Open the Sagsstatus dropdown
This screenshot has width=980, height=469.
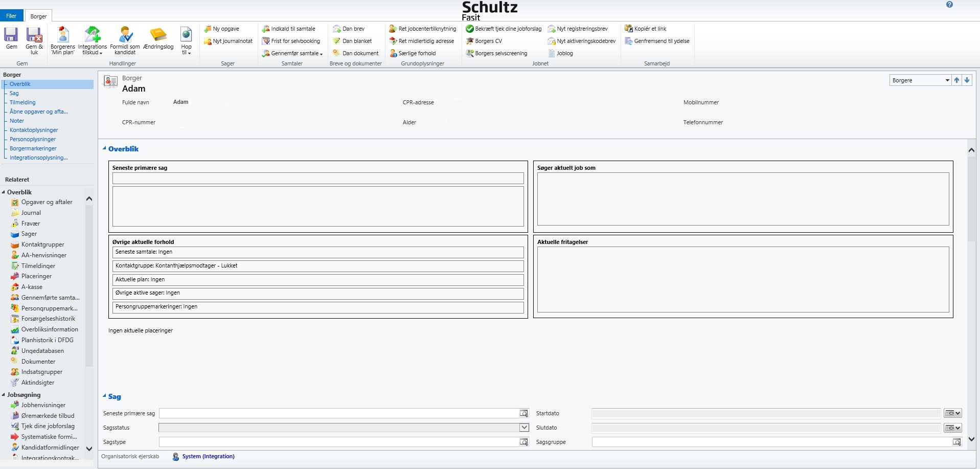coord(524,428)
